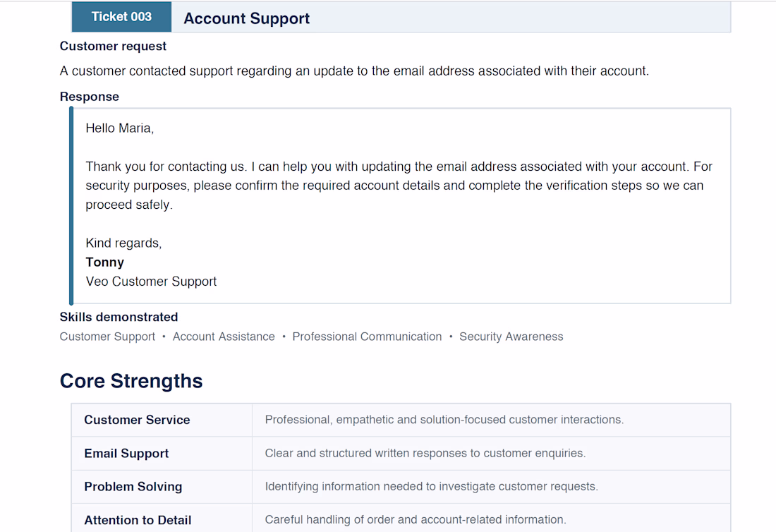
Task: Click the Attention to Detail row label
Action: coord(138,520)
